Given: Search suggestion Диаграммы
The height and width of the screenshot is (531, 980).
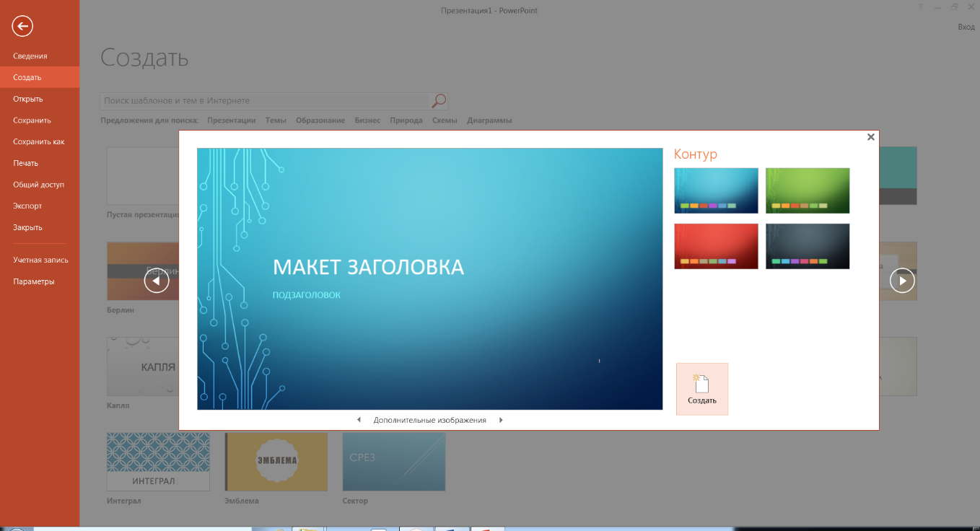Looking at the screenshot, I should tap(489, 120).
